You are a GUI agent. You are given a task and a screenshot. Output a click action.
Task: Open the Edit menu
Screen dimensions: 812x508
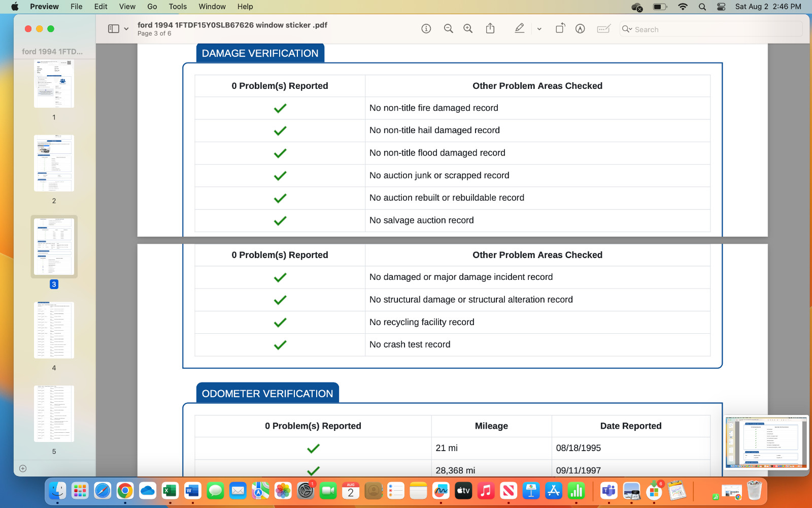(x=100, y=7)
